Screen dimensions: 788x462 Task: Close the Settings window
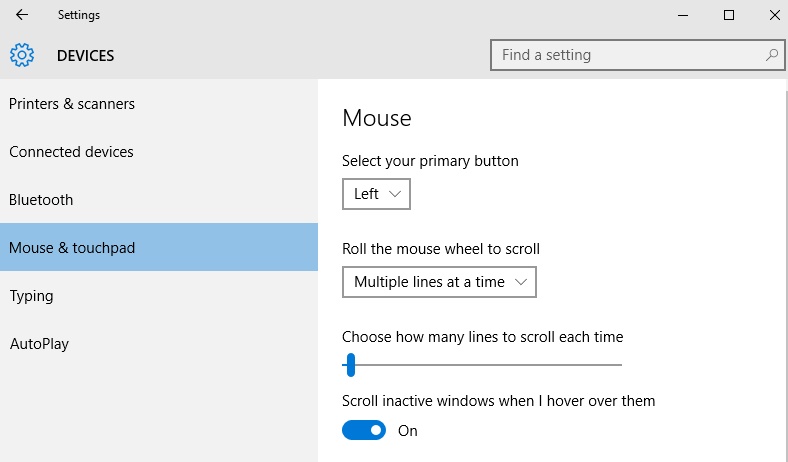point(773,15)
